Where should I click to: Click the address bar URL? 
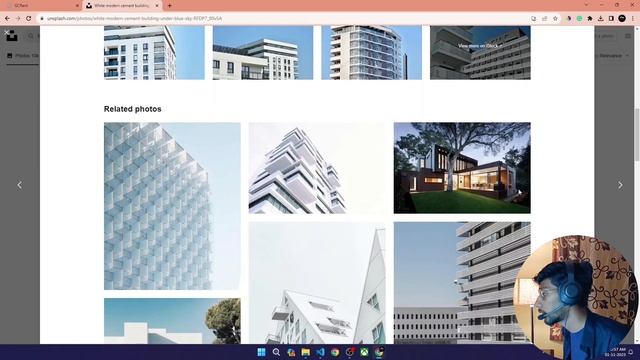pos(135,18)
